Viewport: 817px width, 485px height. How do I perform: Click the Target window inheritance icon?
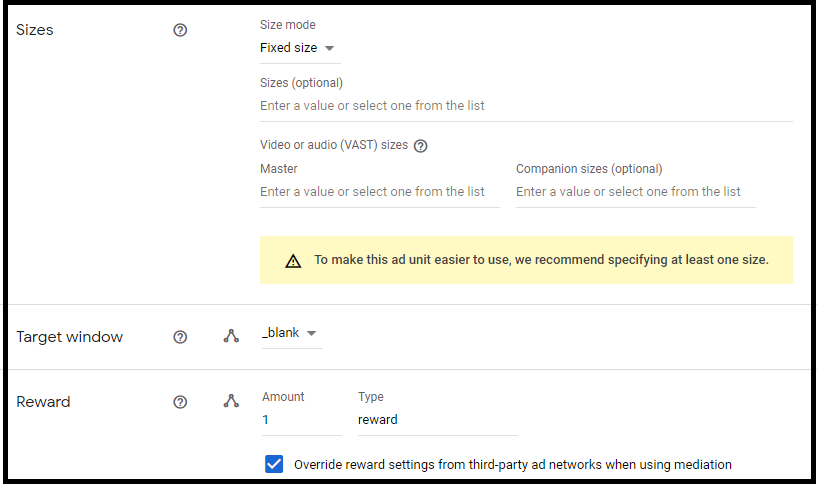click(x=231, y=336)
